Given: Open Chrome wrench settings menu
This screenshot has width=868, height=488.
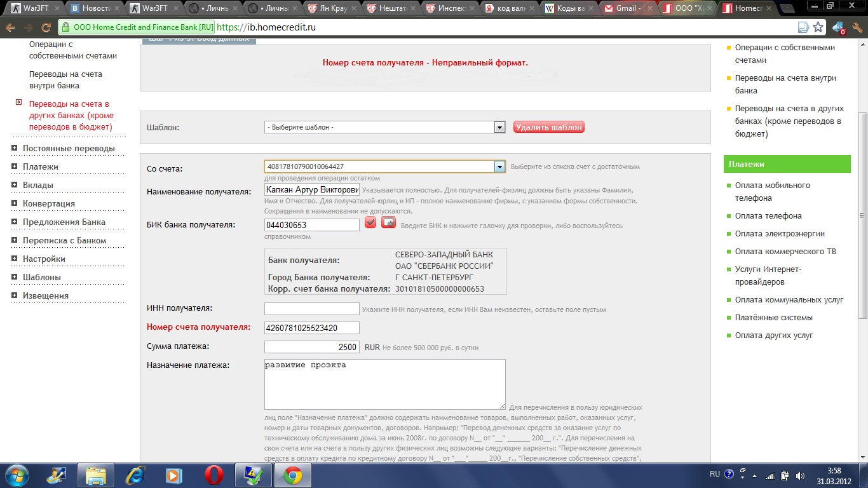Looking at the screenshot, I should coord(856,27).
